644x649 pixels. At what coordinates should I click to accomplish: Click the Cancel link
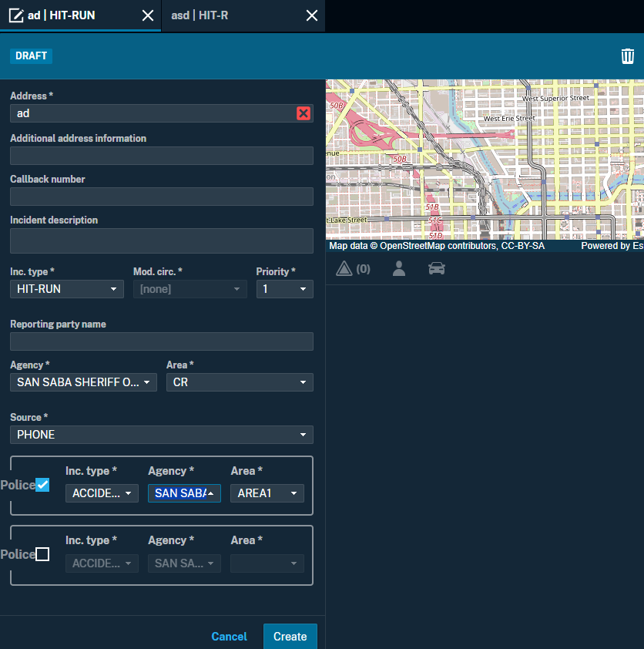tap(229, 637)
